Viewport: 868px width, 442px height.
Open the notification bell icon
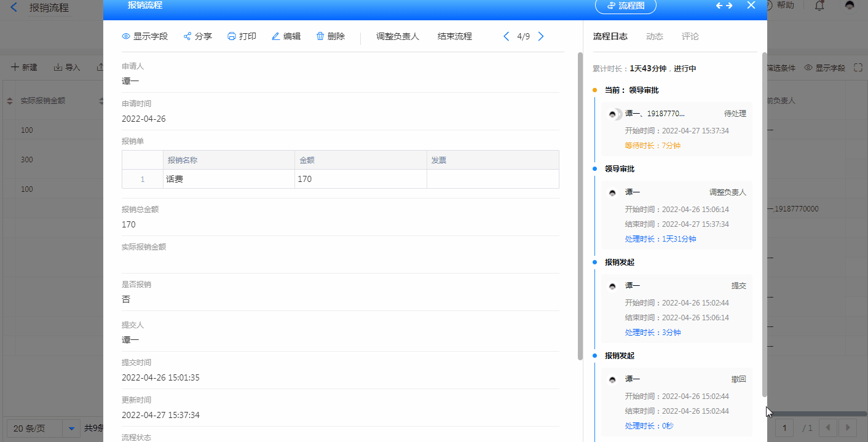coord(819,6)
